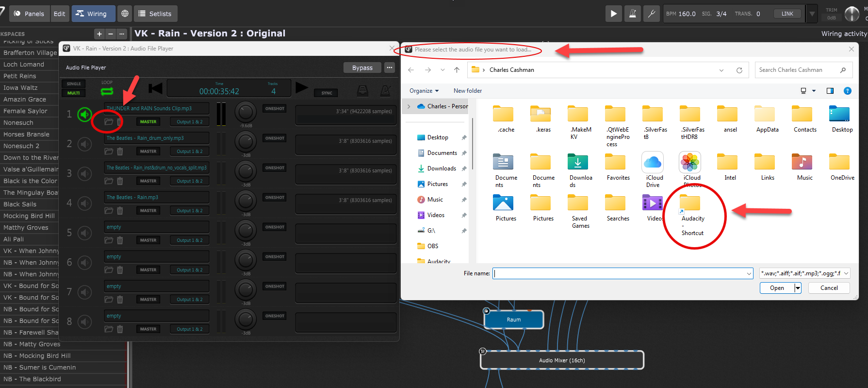Switch the player to SINGLE mode

[74, 84]
